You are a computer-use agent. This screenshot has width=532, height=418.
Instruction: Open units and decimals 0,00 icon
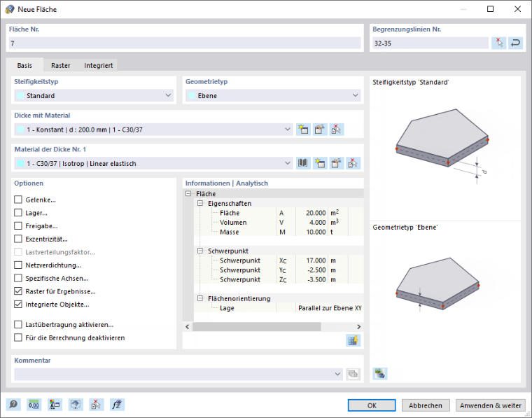tap(34, 405)
